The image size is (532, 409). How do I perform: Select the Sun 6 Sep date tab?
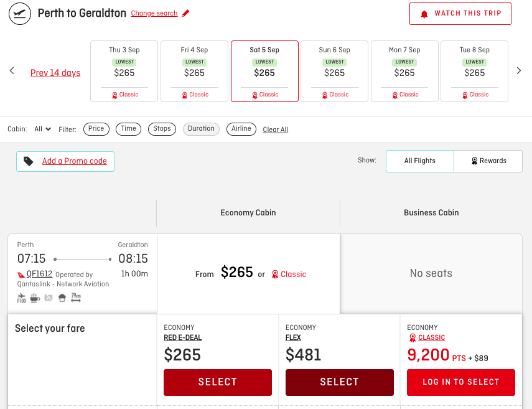click(334, 71)
